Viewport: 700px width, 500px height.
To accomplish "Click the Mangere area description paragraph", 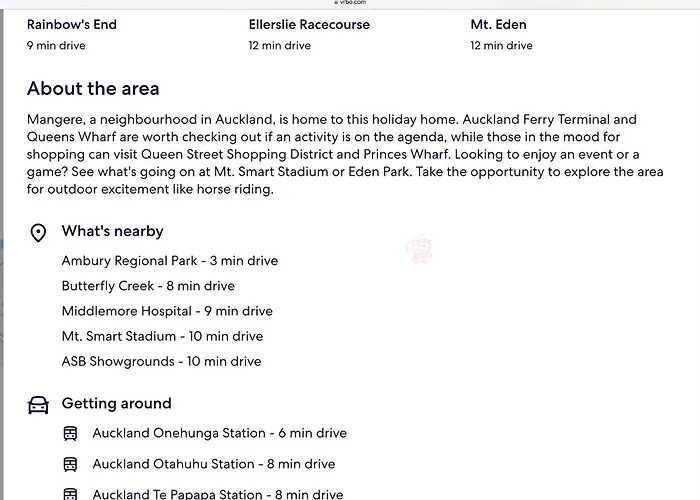I will click(345, 154).
